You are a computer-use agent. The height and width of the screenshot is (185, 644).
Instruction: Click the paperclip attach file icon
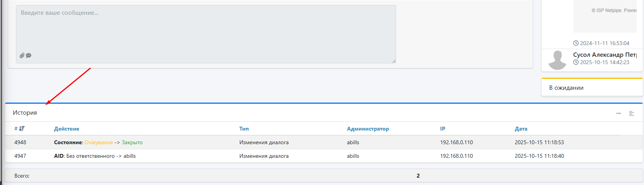tap(22, 56)
